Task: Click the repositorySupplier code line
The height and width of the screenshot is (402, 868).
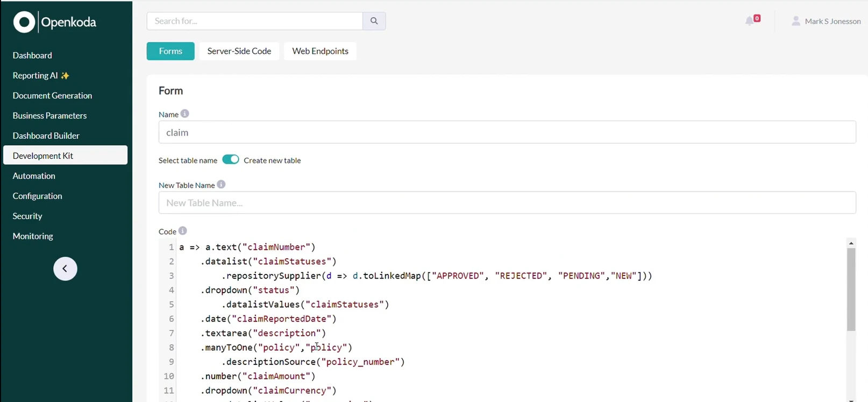Action: coord(437,276)
